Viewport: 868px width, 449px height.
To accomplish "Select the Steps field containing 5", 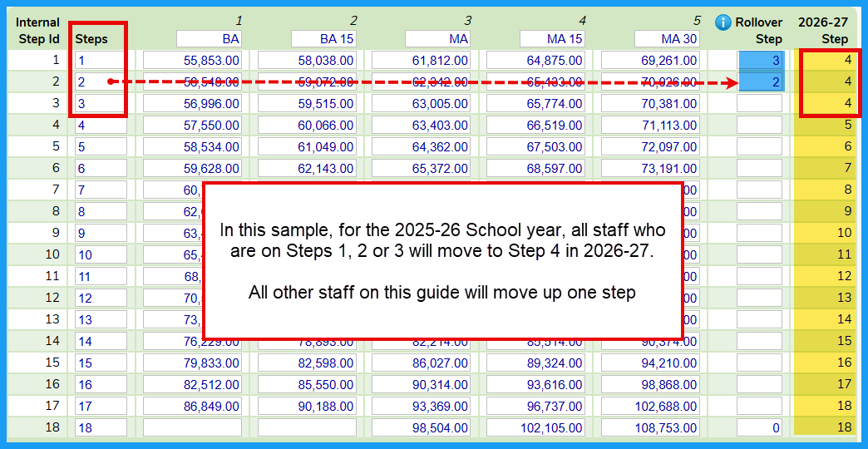I will point(101,146).
